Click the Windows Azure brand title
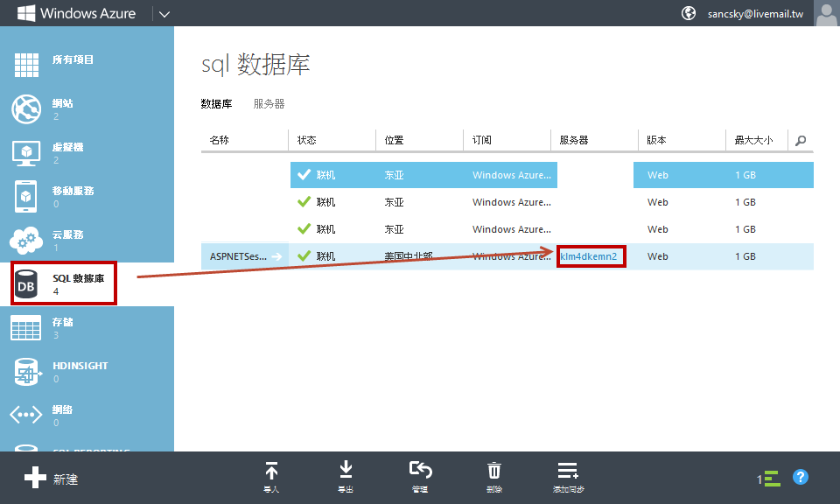 click(x=87, y=13)
